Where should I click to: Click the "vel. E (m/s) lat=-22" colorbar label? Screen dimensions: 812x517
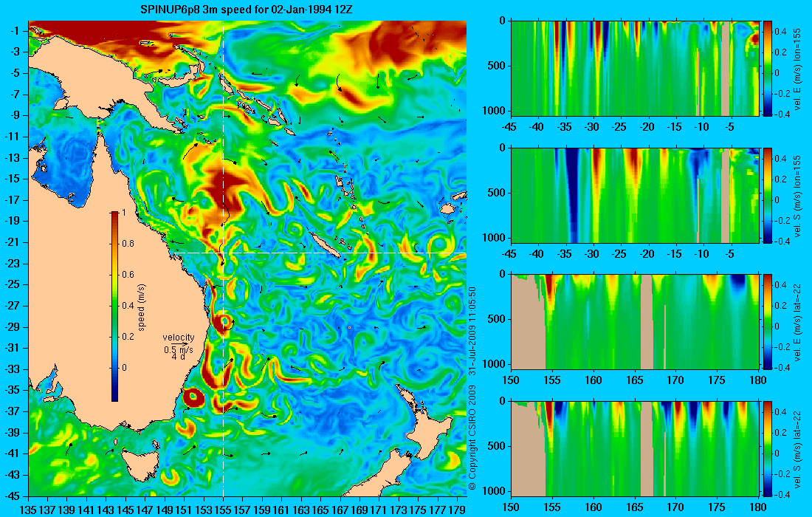[x=797, y=322]
